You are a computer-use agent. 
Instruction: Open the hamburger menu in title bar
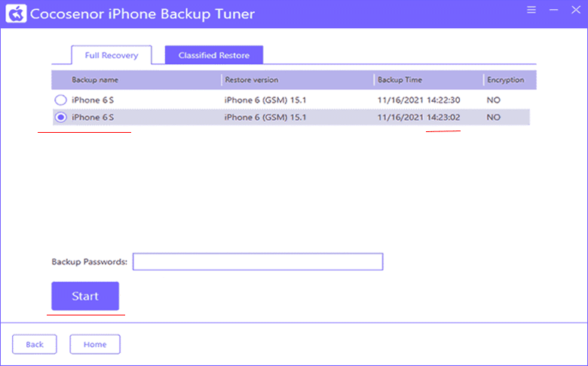coord(531,10)
